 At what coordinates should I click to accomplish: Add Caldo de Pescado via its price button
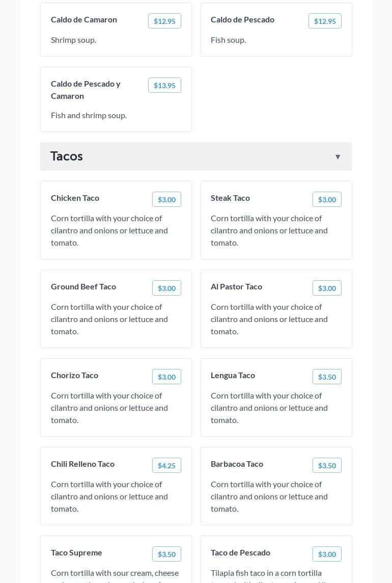(x=325, y=21)
